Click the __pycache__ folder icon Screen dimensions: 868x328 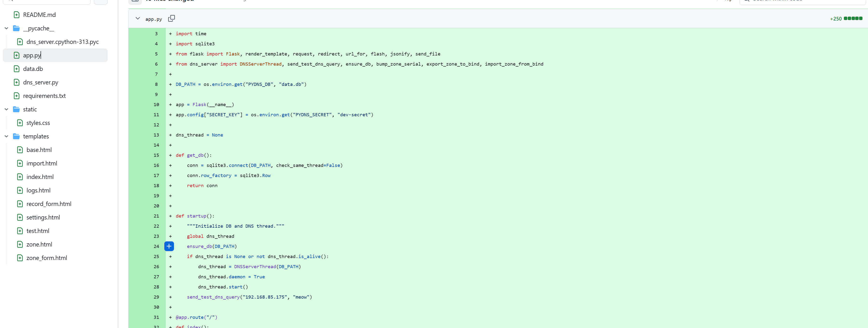[16, 28]
